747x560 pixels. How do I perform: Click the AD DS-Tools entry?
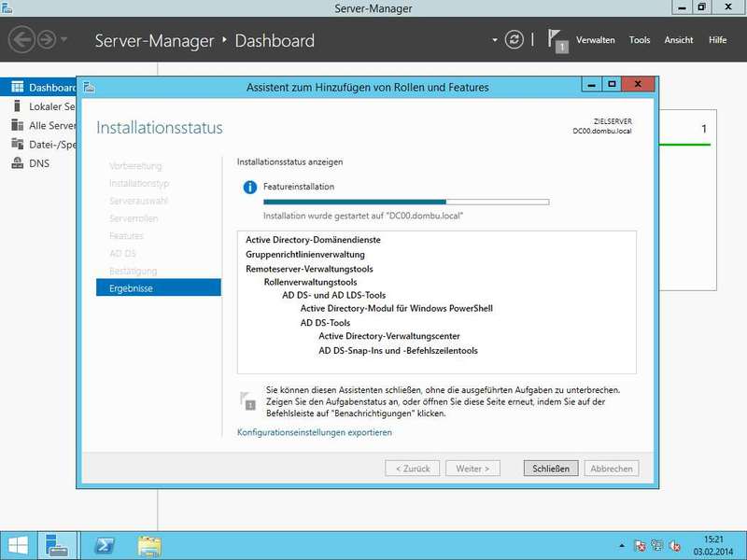click(x=325, y=323)
